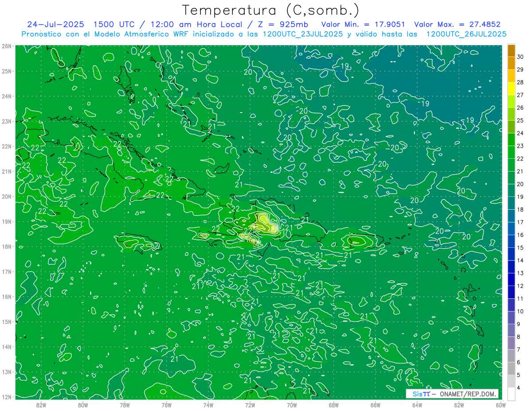Image resolution: width=532 pixels, height=411 pixels.
Task: Click the 64W longitude axis label
Action: click(417, 405)
